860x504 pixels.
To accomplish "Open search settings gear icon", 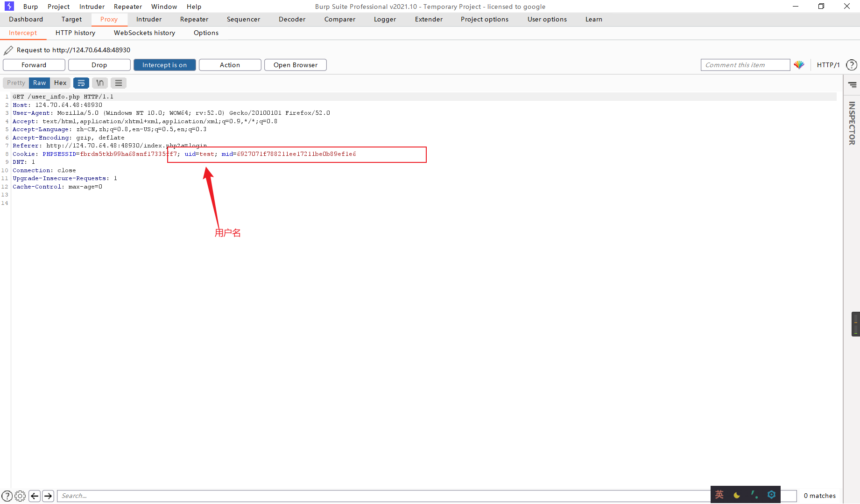I will (21, 496).
